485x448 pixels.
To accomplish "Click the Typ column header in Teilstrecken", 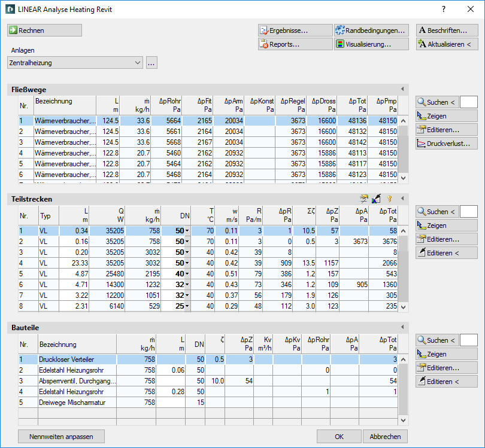I will [x=48, y=216].
